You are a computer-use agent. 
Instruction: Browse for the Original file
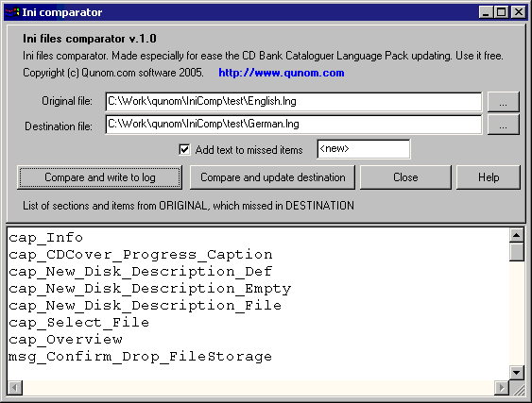[503, 102]
